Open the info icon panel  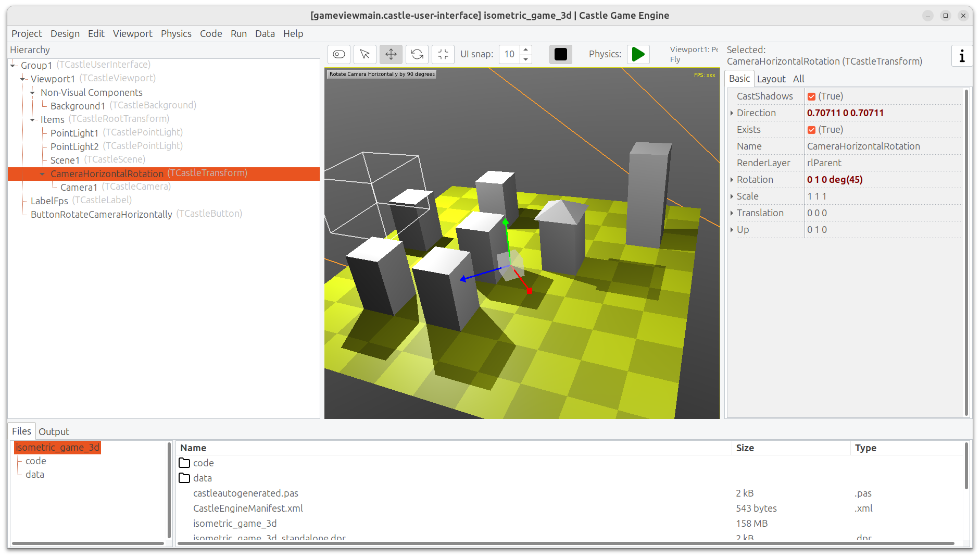[x=962, y=56]
